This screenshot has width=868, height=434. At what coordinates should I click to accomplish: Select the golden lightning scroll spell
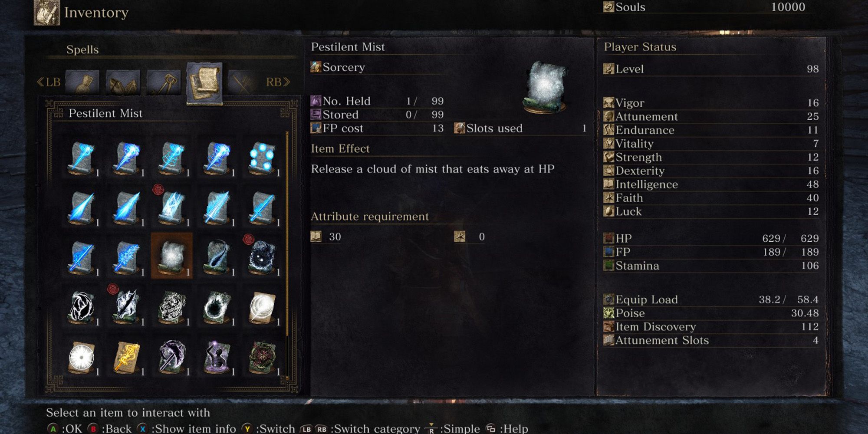(127, 357)
